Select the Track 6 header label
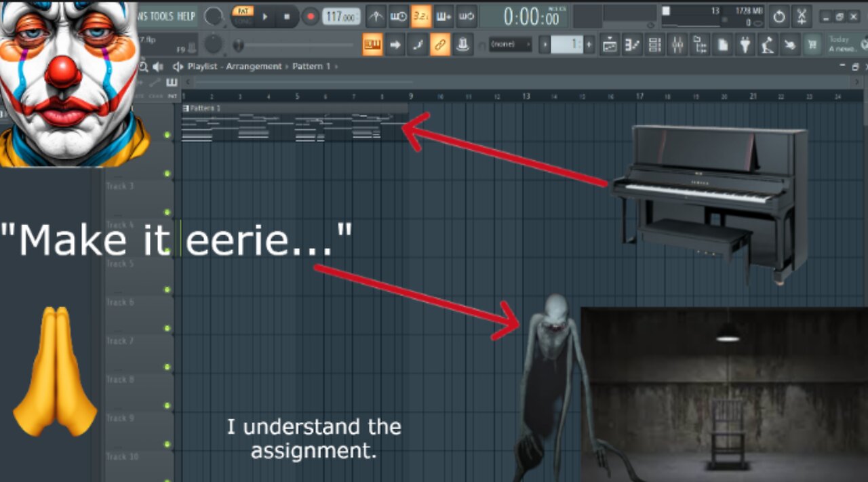Viewport: 868px width, 482px height. (120, 302)
